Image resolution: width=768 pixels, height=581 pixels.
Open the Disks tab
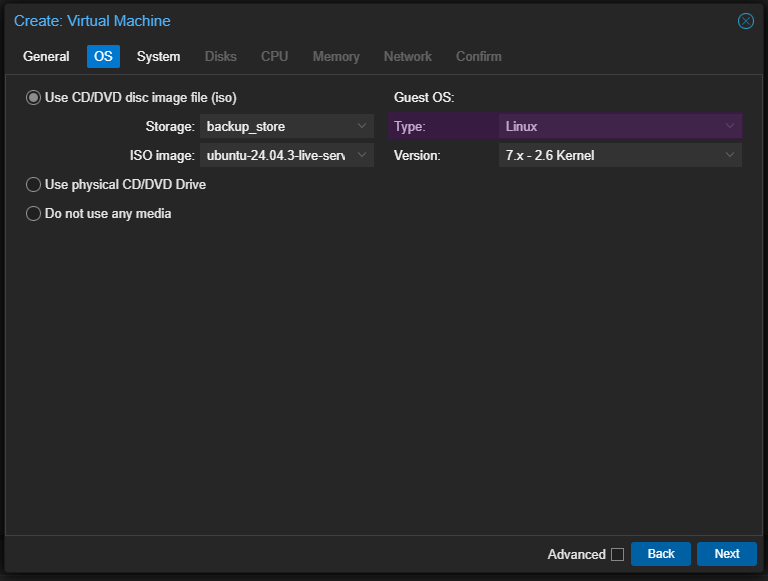point(220,57)
